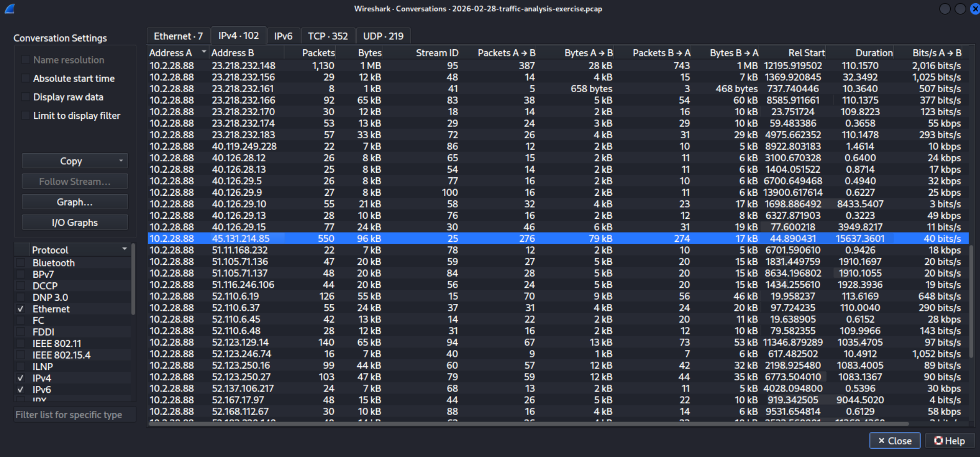The height and width of the screenshot is (457, 980).
Task: Sort by the Bytes column header
Action: (359, 53)
